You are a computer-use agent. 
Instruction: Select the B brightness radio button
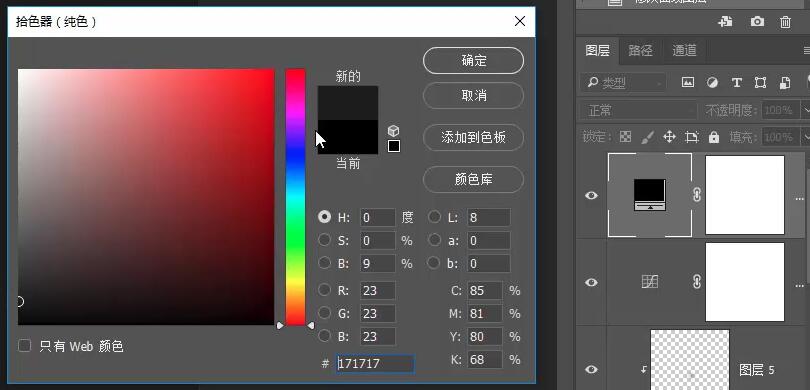pyautogui.click(x=324, y=262)
